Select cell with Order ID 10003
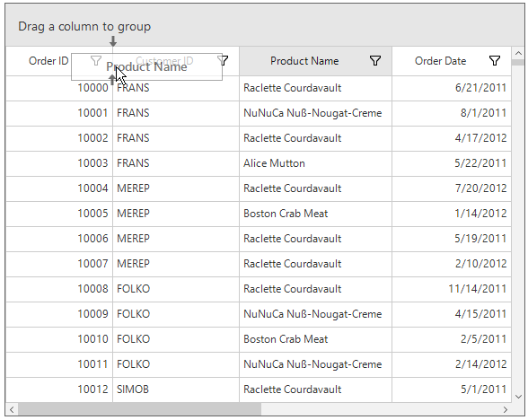This screenshot has height=420, width=528. [59, 163]
